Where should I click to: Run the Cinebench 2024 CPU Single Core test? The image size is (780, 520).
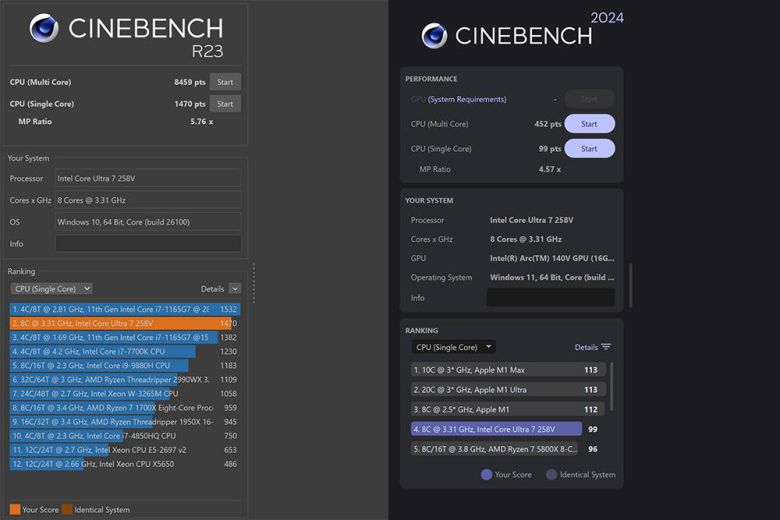pos(589,149)
